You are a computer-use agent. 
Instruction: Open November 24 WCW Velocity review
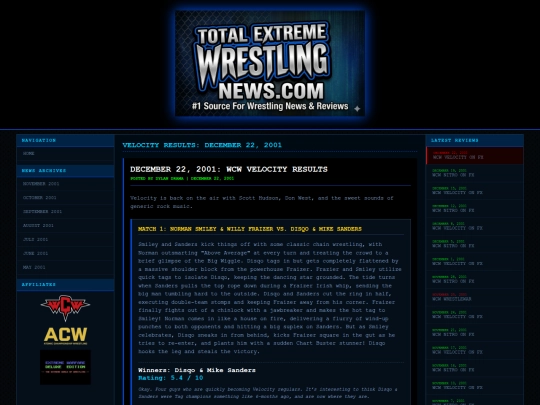coord(475,315)
